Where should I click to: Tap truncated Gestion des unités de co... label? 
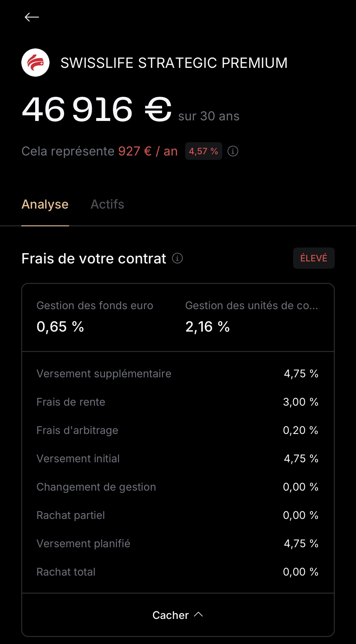[252, 306]
